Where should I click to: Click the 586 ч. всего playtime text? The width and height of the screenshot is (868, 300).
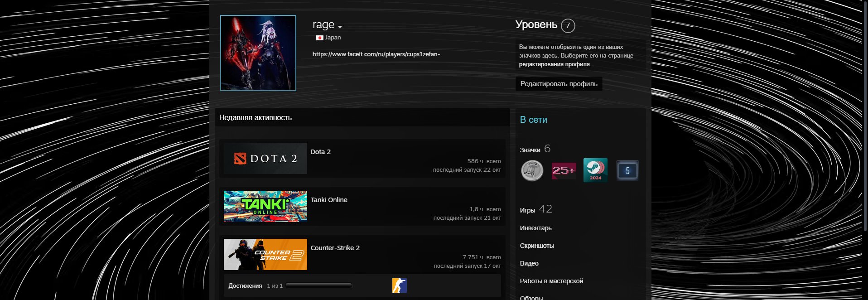tap(484, 161)
